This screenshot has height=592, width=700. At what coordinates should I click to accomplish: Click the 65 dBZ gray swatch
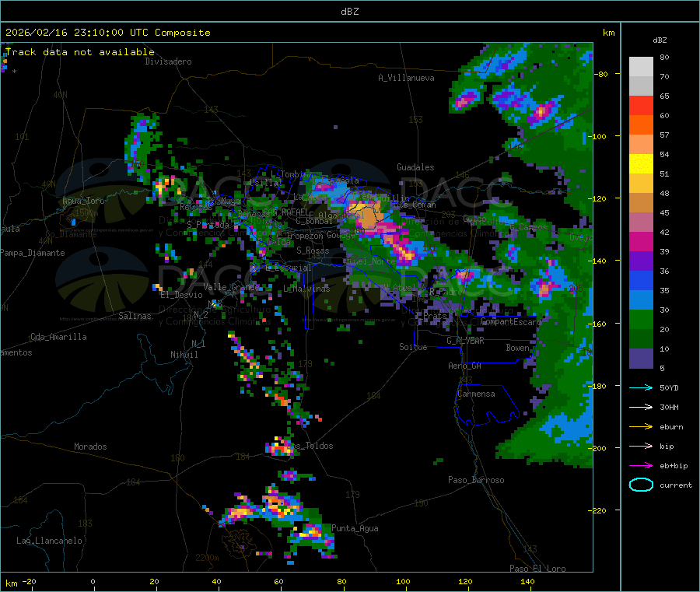(x=641, y=86)
